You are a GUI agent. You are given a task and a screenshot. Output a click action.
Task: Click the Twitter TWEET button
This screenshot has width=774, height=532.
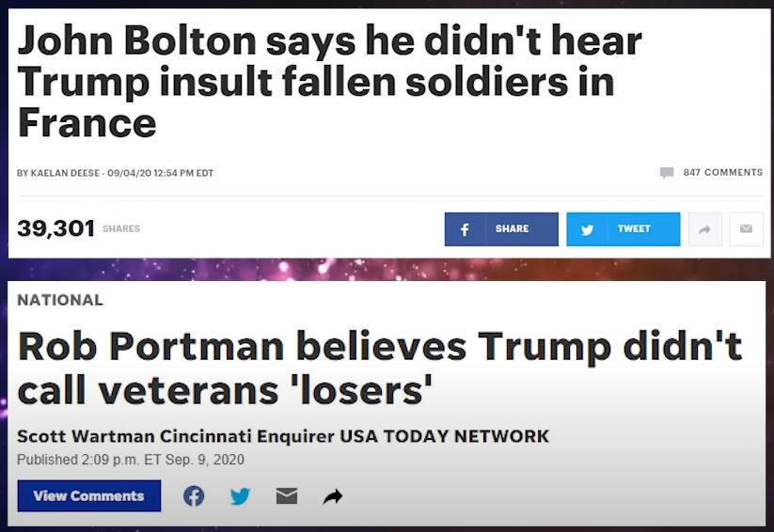(x=623, y=229)
